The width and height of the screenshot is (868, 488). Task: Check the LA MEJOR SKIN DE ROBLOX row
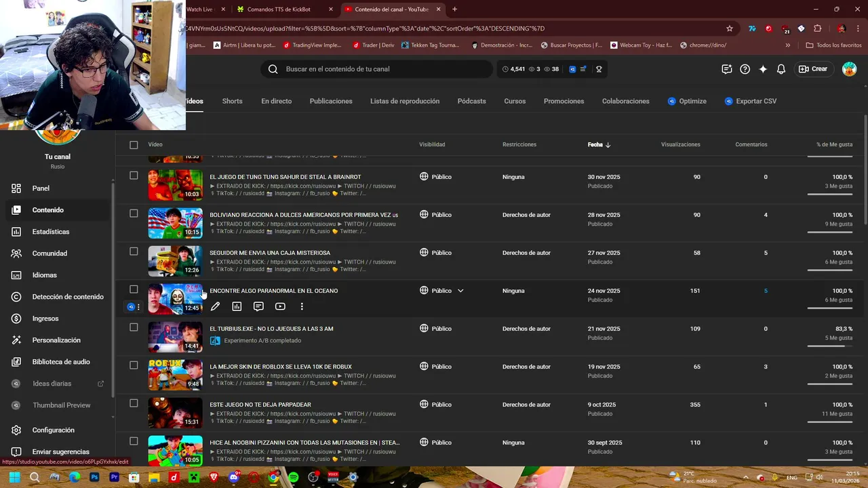pos(134,365)
